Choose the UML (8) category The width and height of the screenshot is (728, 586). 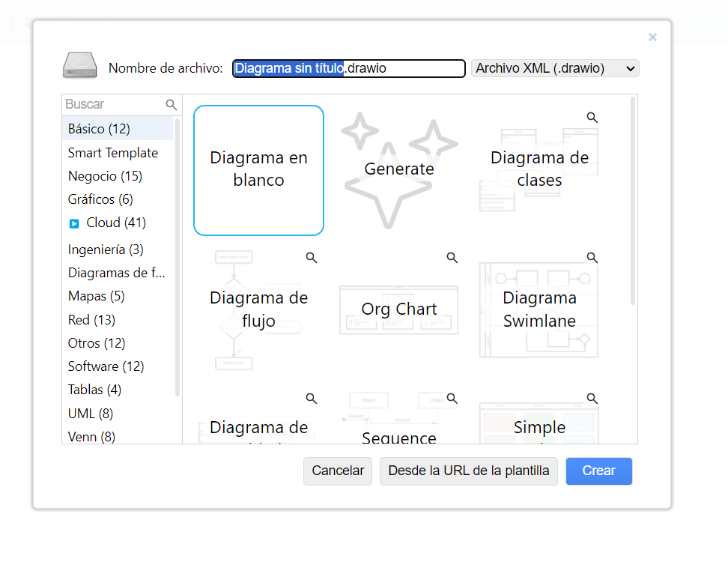point(91,413)
